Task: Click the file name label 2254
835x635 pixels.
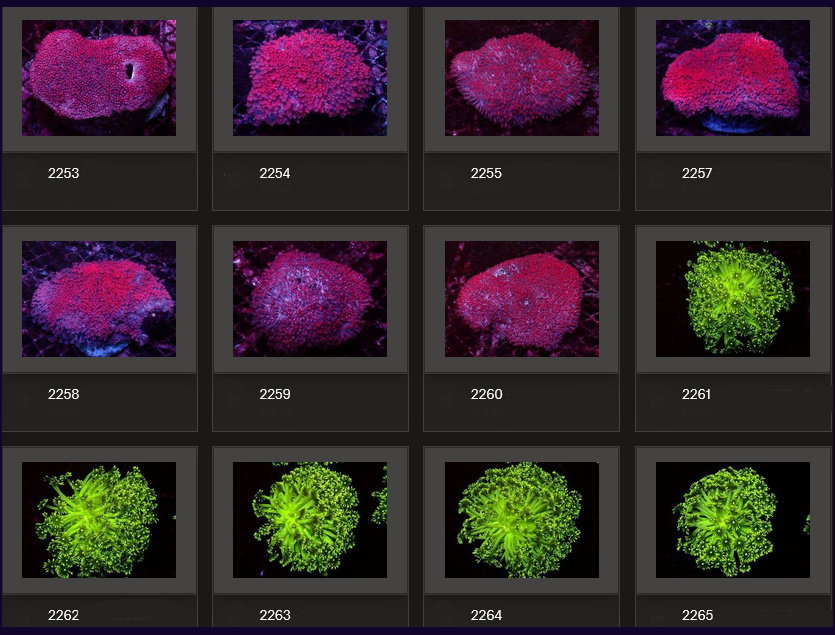Action: pos(275,173)
